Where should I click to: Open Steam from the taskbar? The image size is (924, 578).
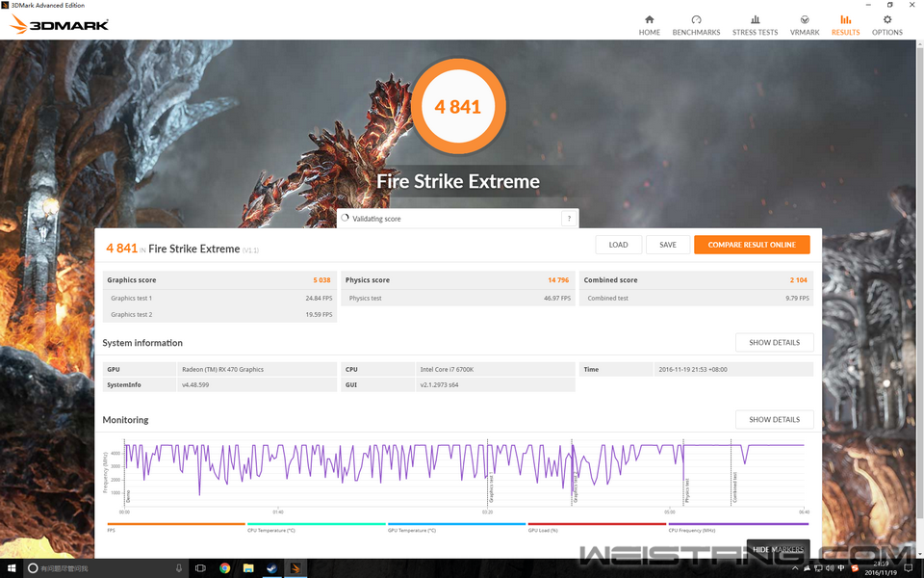(x=272, y=568)
